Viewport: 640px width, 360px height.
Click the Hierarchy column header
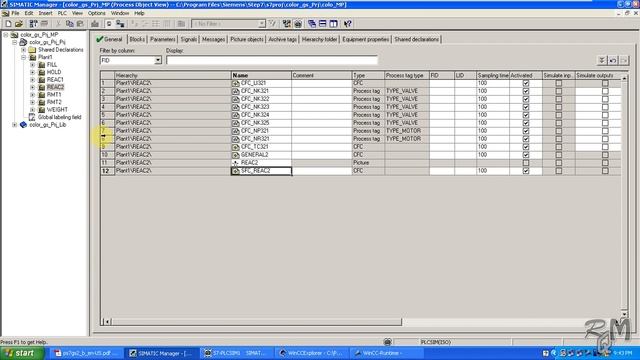click(173, 76)
